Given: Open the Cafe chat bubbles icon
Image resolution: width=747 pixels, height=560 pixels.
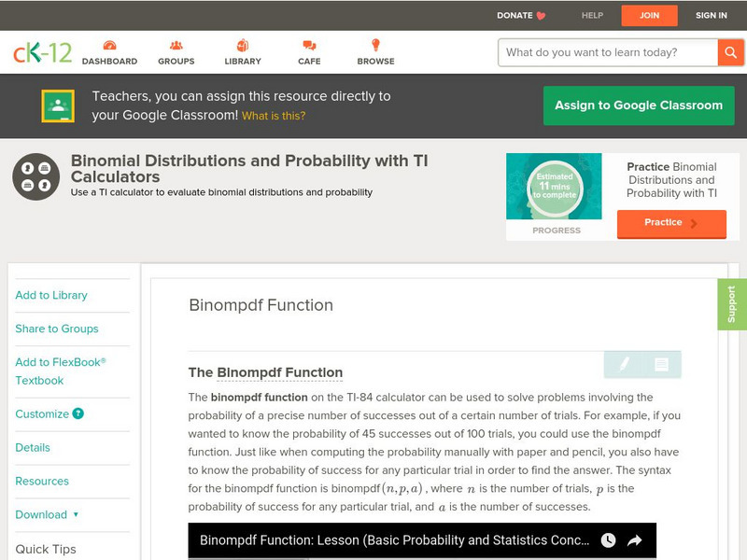Looking at the screenshot, I should tap(309, 45).
